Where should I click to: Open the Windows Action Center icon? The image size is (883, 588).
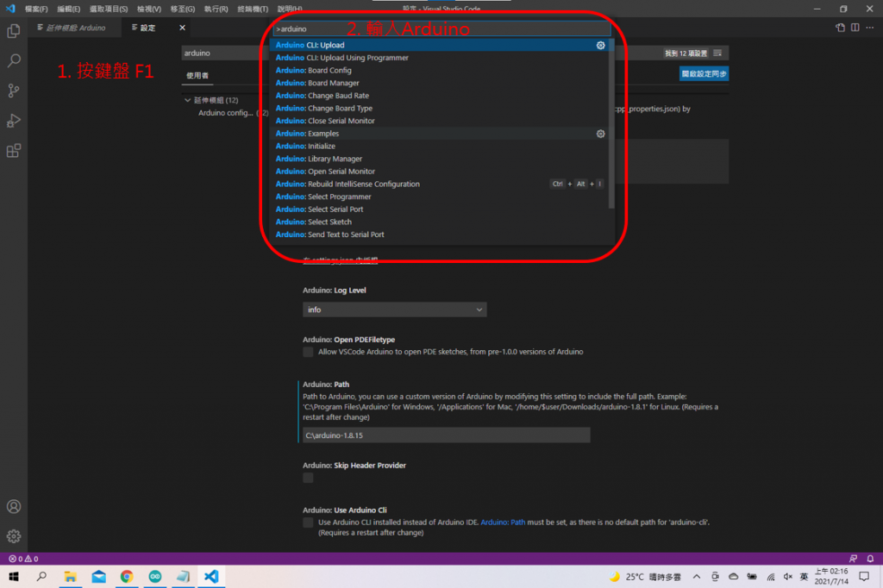[x=864, y=577]
